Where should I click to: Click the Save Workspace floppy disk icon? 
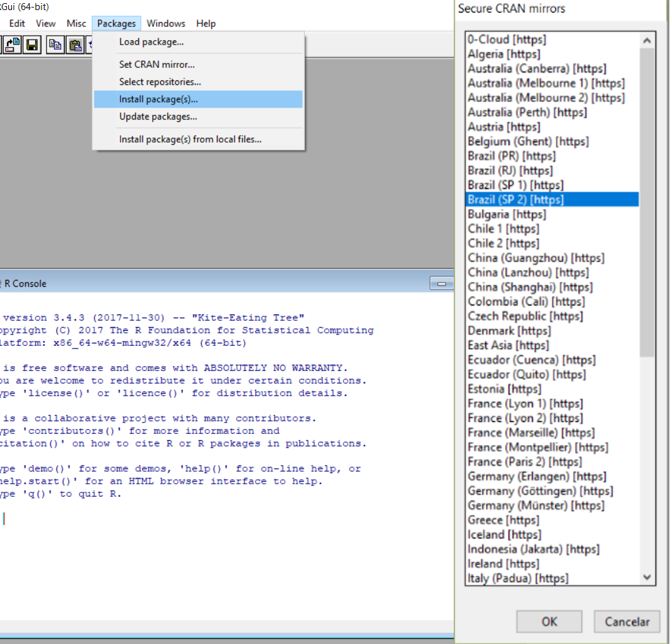click(32, 45)
